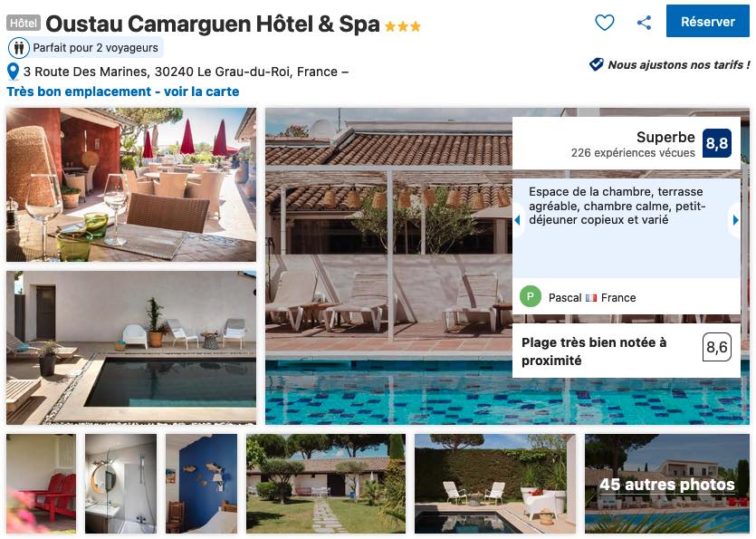756x539 pixels.
Task: Open the red chairs thumbnail photo
Action: [x=41, y=484]
